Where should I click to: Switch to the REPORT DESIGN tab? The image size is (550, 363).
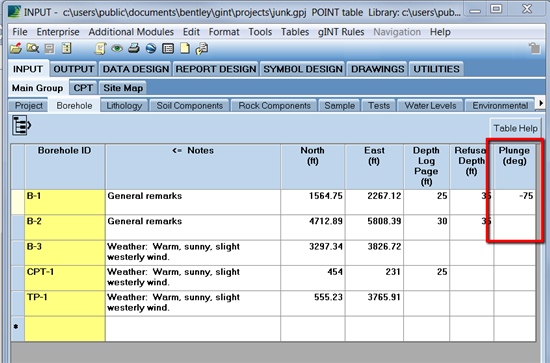click(x=216, y=69)
